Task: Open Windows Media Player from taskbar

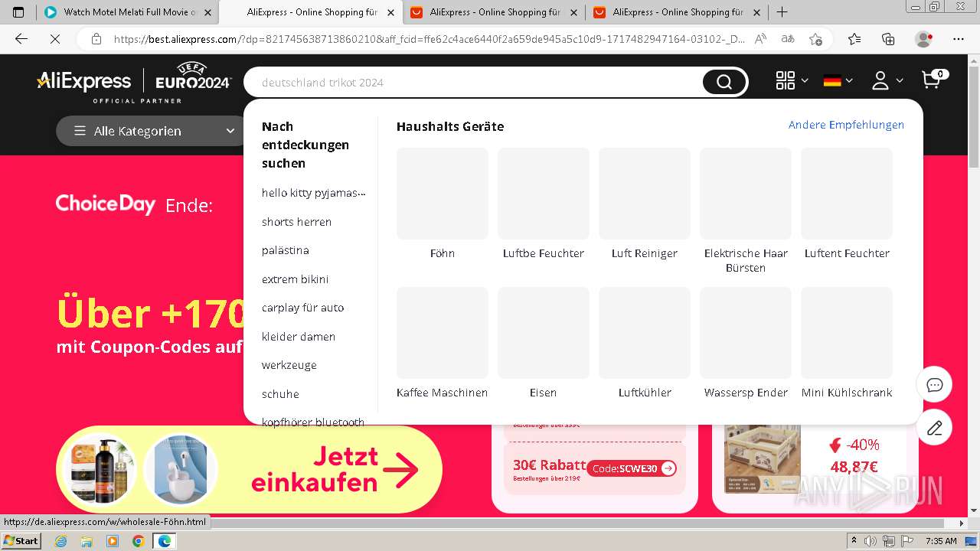Action: (x=113, y=541)
